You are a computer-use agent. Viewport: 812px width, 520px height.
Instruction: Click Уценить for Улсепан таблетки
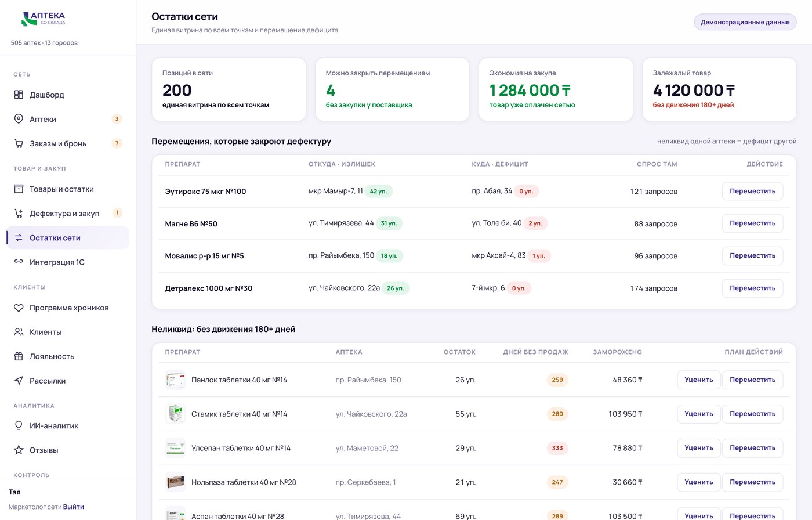pos(699,448)
